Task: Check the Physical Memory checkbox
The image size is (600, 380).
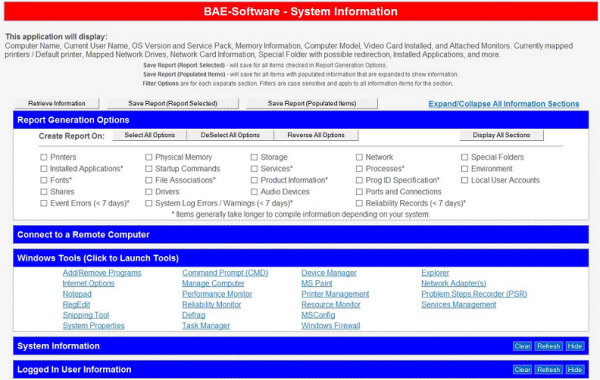Action: [x=148, y=157]
